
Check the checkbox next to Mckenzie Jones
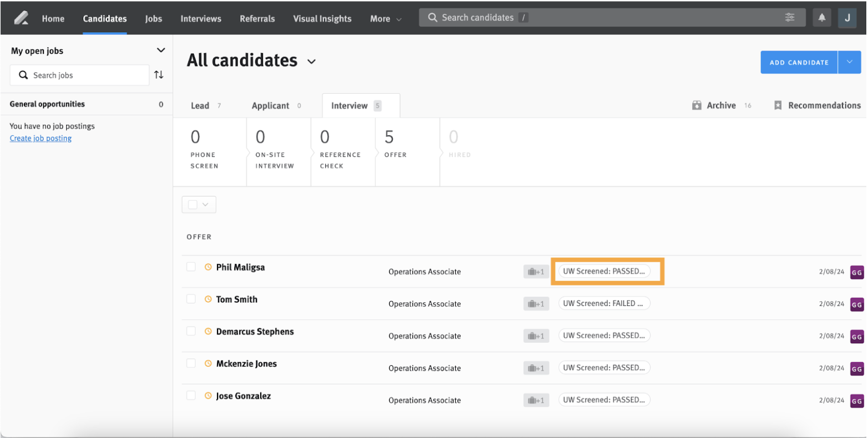(x=191, y=363)
